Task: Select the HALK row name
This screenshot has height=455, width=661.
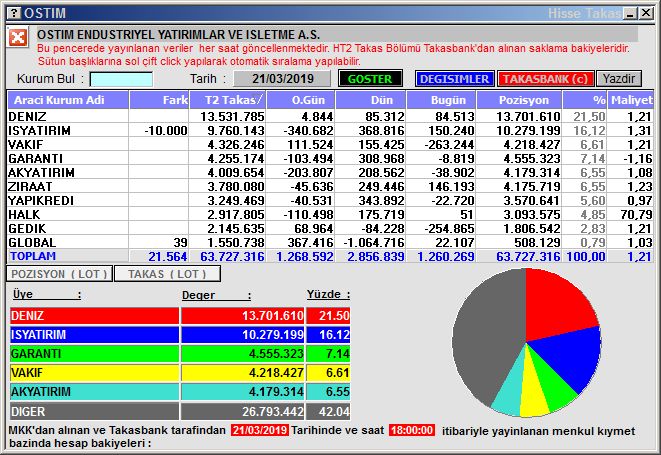Action: (68, 214)
